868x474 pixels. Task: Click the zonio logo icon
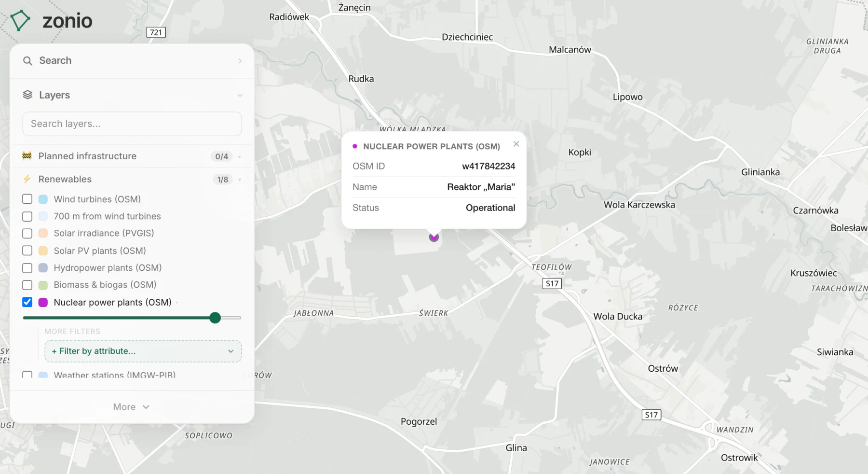pyautogui.click(x=20, y=20)
